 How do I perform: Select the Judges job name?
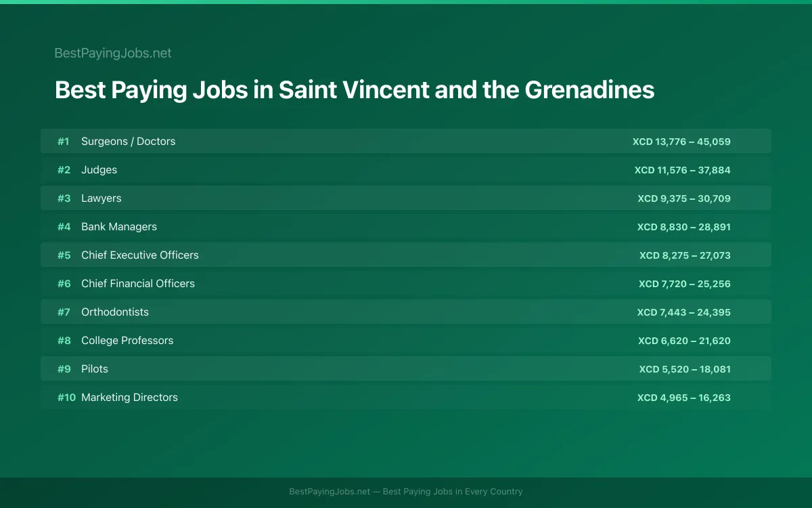[99, 170]
